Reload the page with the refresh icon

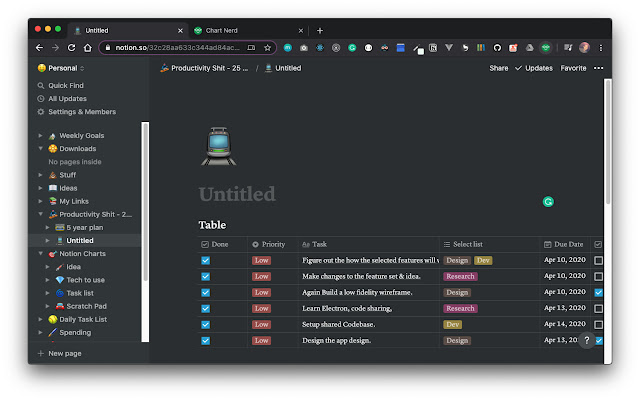pos(71,48)
